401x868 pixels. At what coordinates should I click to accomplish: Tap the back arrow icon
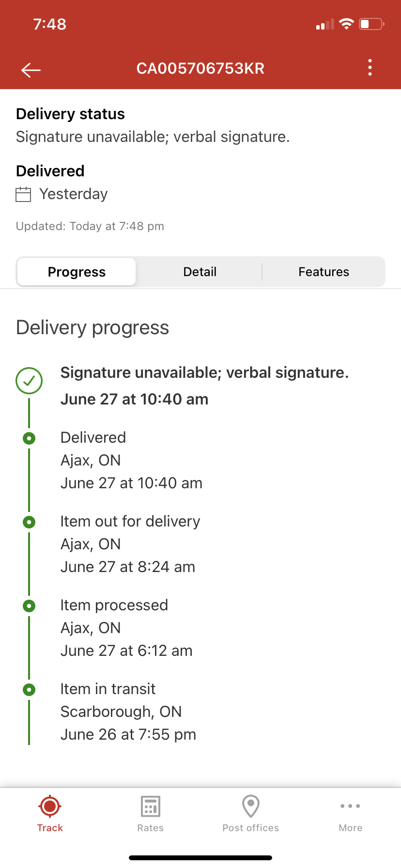click(31, 70)
